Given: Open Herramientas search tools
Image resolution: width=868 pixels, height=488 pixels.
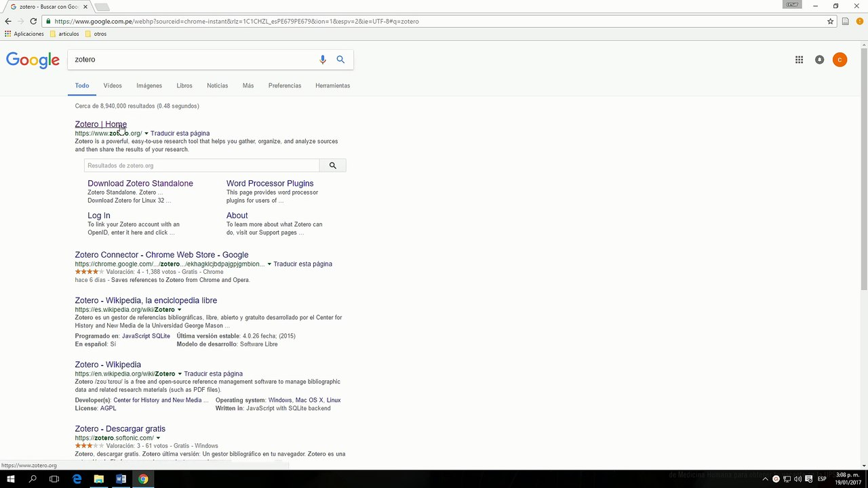Looking at the screenshot, I should [332, 85].
